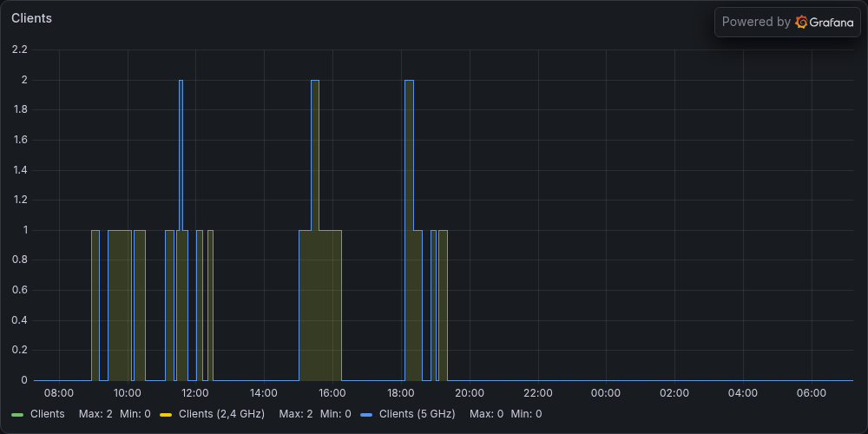Click the 02:00 time axis label
This screenshot has width=868, height=434.
[x=674, y=393]
